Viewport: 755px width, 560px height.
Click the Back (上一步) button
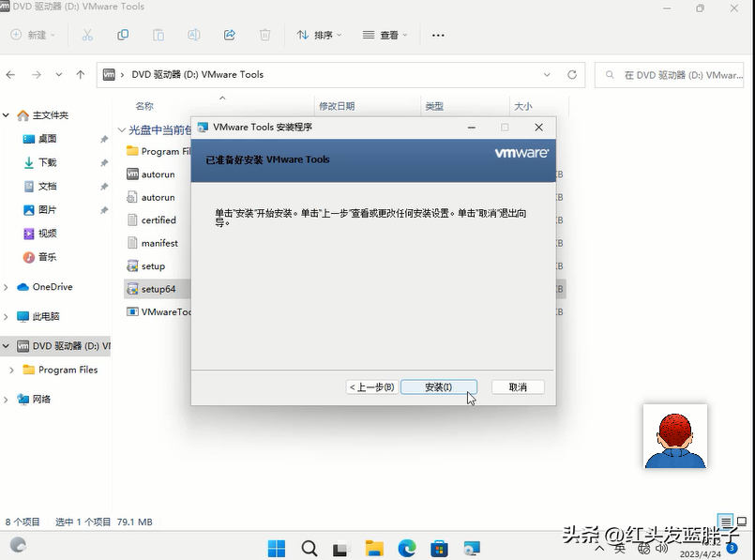click(371, 387)
